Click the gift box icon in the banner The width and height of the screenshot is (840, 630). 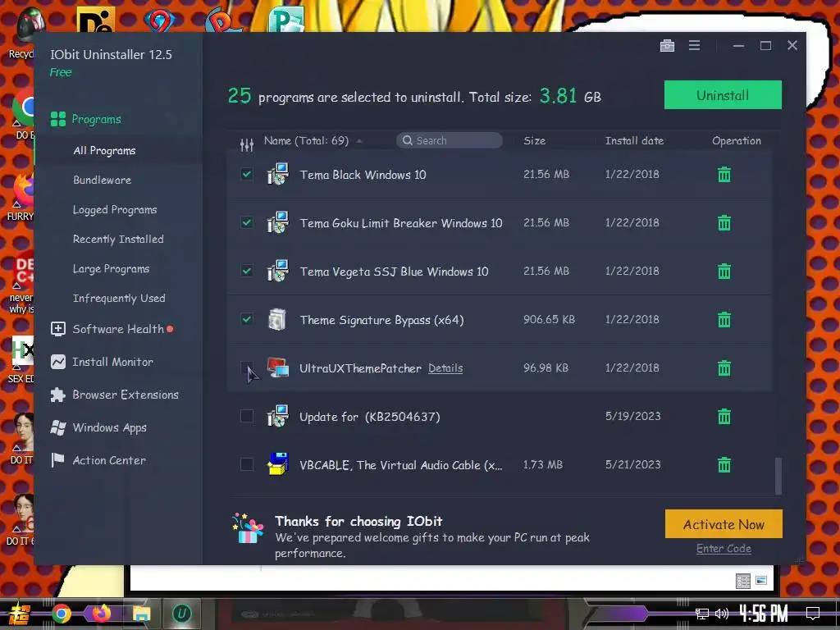(248, 528)
